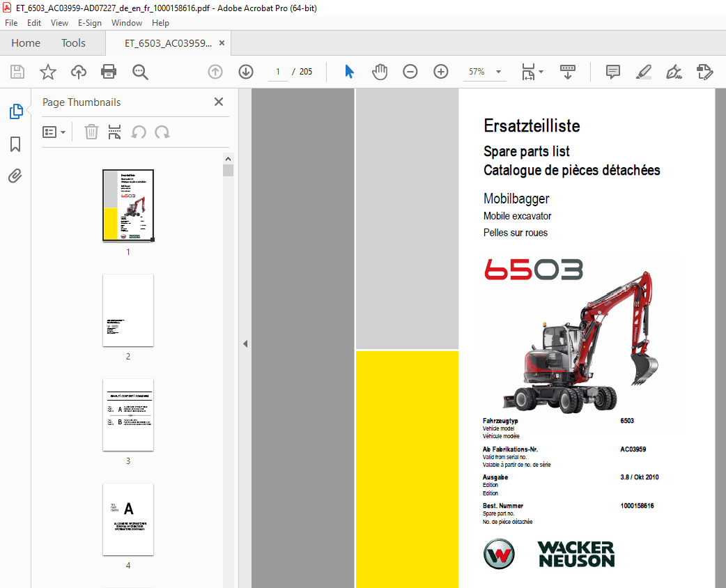This screenshot has width=726, height=588.
Task: Print the current PDF document
Action: [109, 71]
